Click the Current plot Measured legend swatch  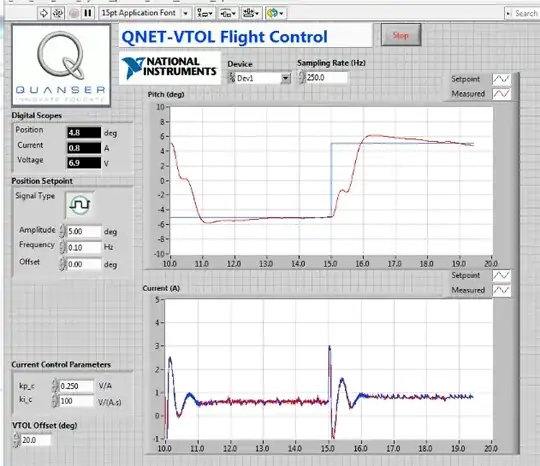pyautogui.click(x=501, y=290)
